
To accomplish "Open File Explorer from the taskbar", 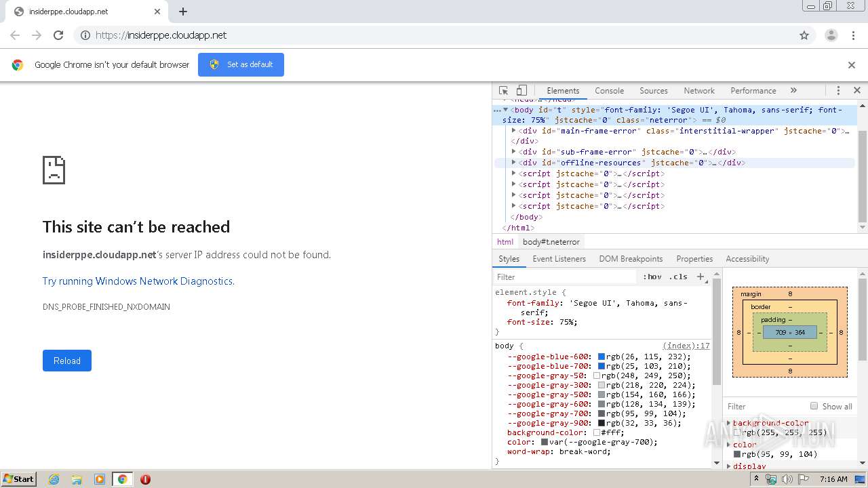I will coord(77,479).
